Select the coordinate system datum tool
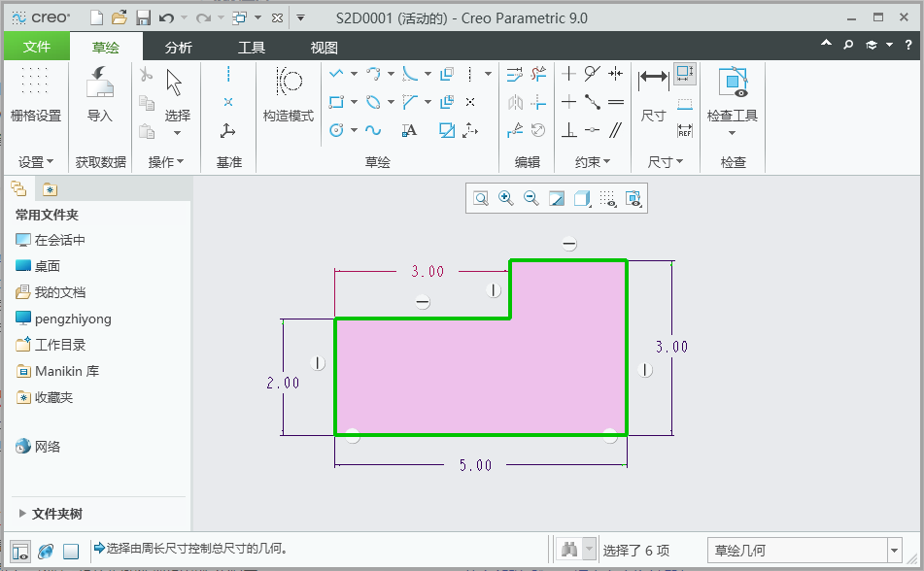Screen dimensions: 924x571 coord(228,130)
